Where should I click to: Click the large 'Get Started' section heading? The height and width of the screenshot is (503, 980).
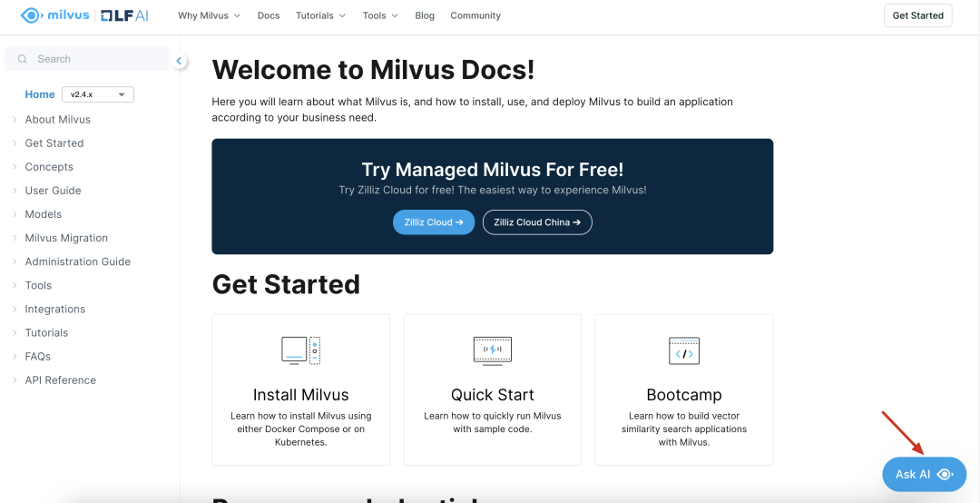[286, 284]
